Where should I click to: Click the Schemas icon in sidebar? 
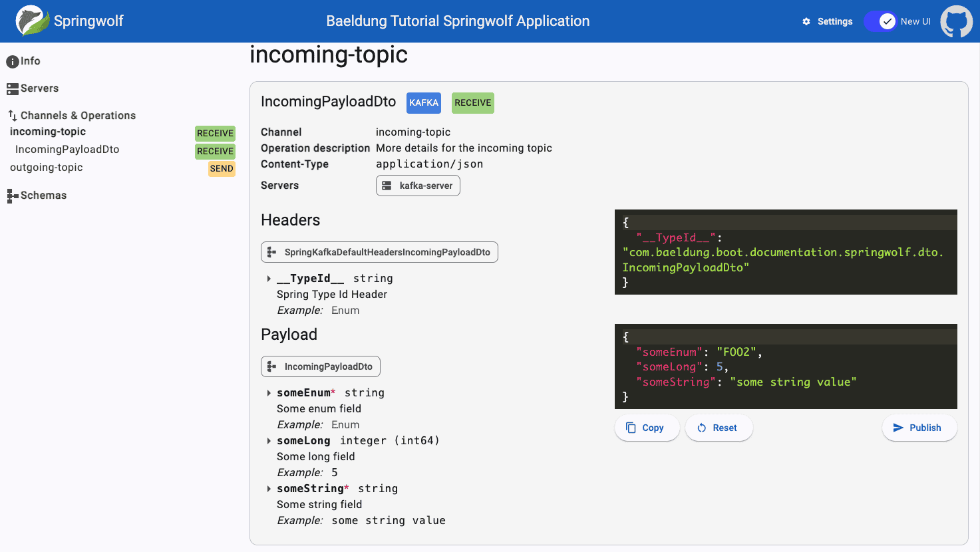(12, 196)
